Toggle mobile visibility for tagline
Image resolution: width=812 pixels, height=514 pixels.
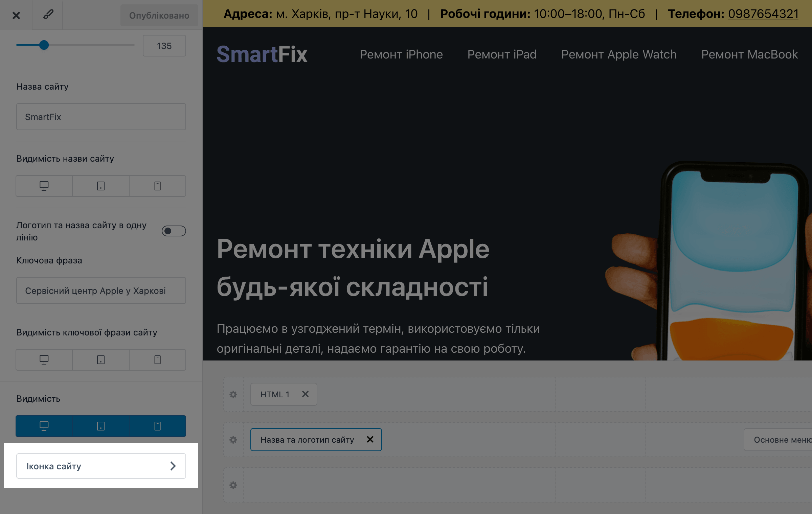click(x=157, y=359)
